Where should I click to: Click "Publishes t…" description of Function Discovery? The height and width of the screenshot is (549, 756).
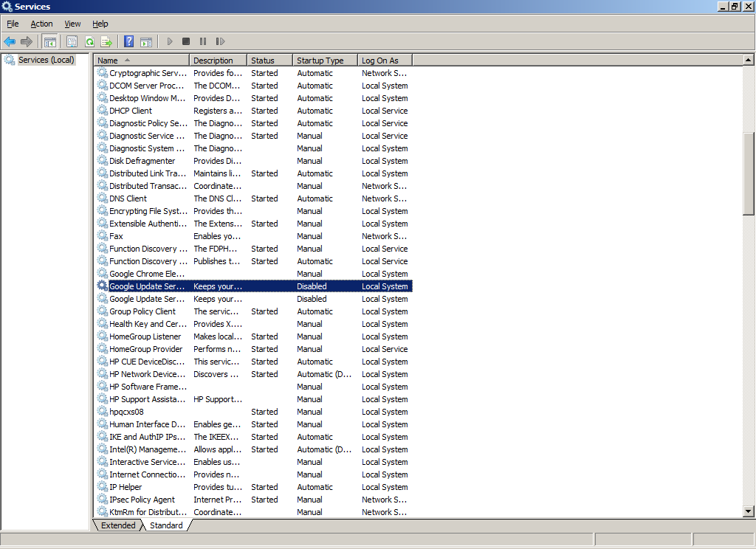pyautogui.click(x=217, y=260)
